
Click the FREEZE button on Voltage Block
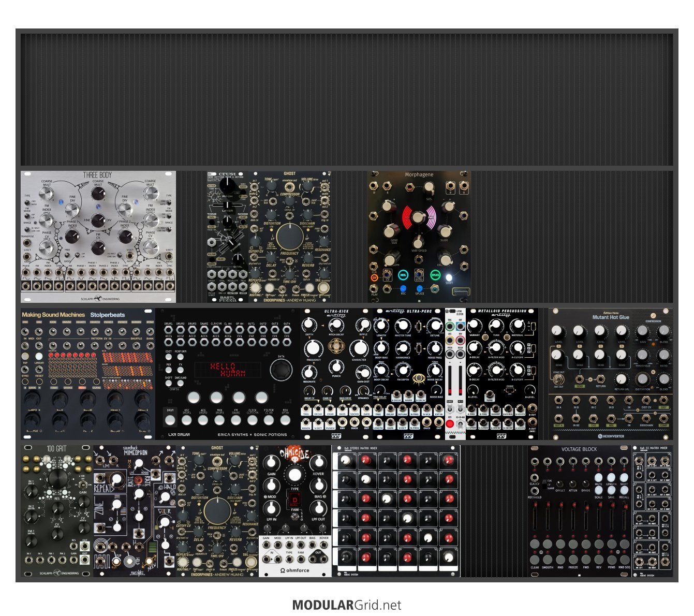(573, 560)
